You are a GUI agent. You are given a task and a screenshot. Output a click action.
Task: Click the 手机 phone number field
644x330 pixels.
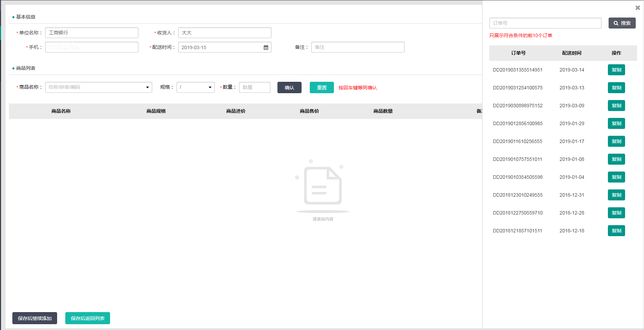[x=92, y=47]
